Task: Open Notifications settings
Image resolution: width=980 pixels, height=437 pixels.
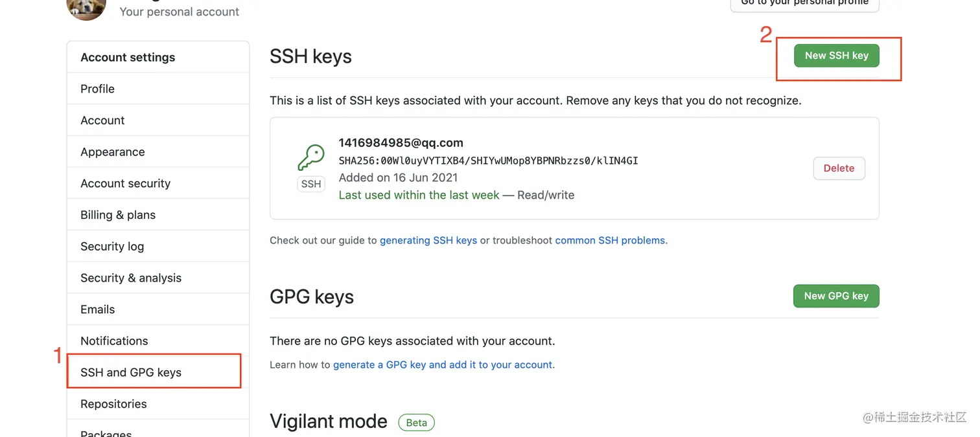Action: pyautogui.click(x=114, y=341)
